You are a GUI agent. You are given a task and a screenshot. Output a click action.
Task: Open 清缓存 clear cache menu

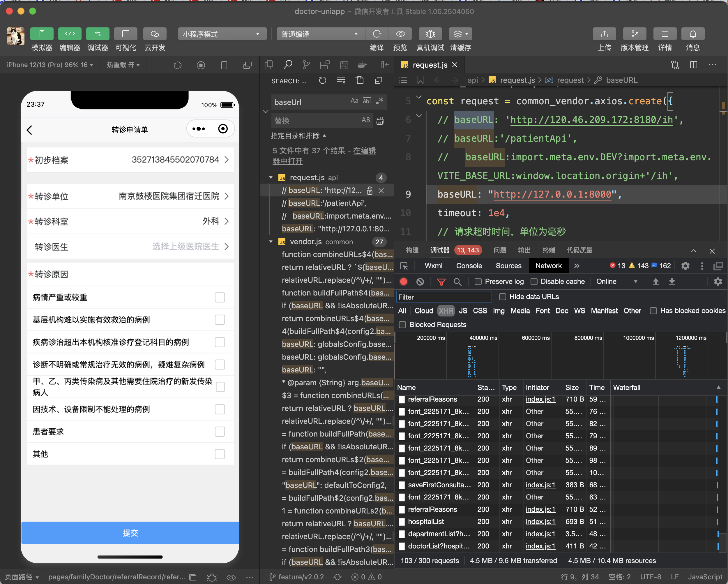pyautogui.click(x=461, y=34)
